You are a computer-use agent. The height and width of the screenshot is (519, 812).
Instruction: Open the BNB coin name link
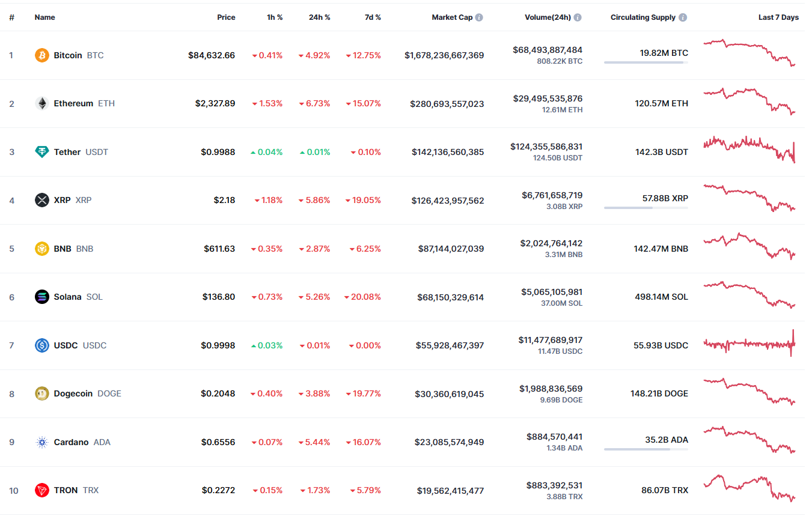63,249
